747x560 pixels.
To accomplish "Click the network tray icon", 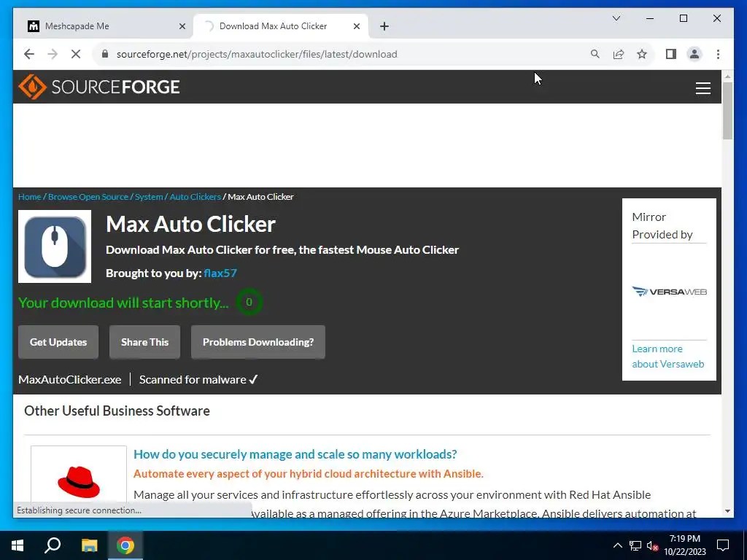I will [635, 545].
